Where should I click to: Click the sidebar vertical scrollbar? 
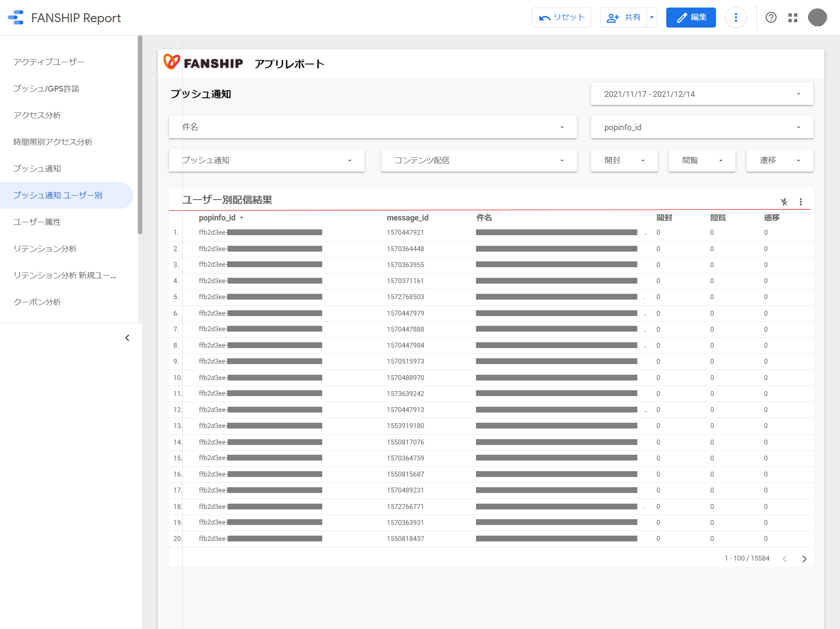(x=140, y=135)
